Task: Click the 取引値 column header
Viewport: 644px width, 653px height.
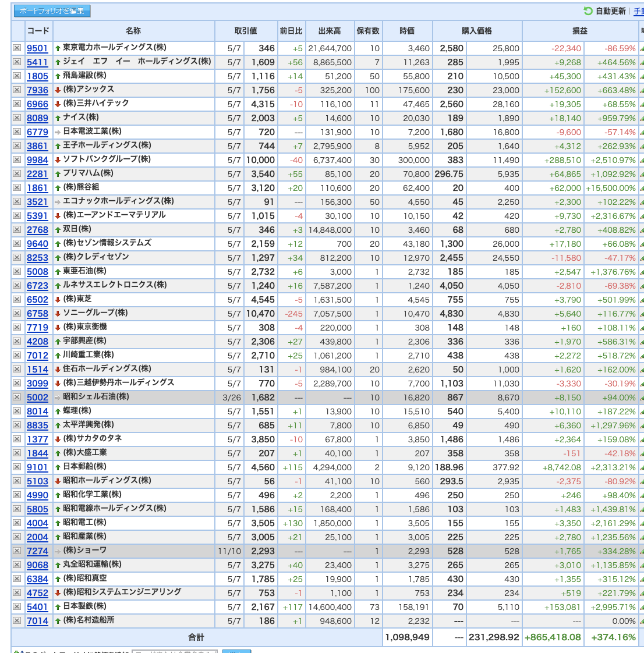Action: coord(246,31)
